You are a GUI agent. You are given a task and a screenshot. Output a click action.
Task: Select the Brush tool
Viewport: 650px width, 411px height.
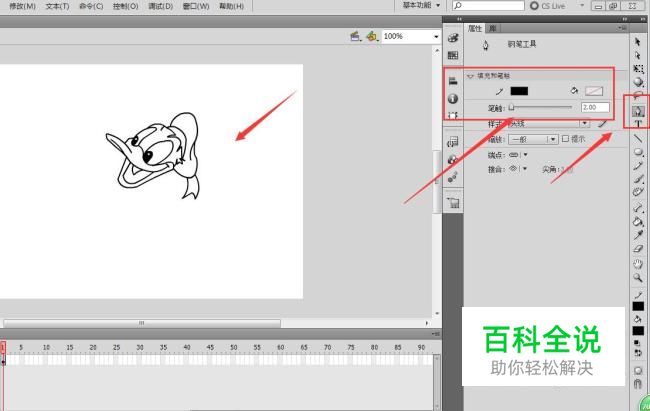[638, 179]
